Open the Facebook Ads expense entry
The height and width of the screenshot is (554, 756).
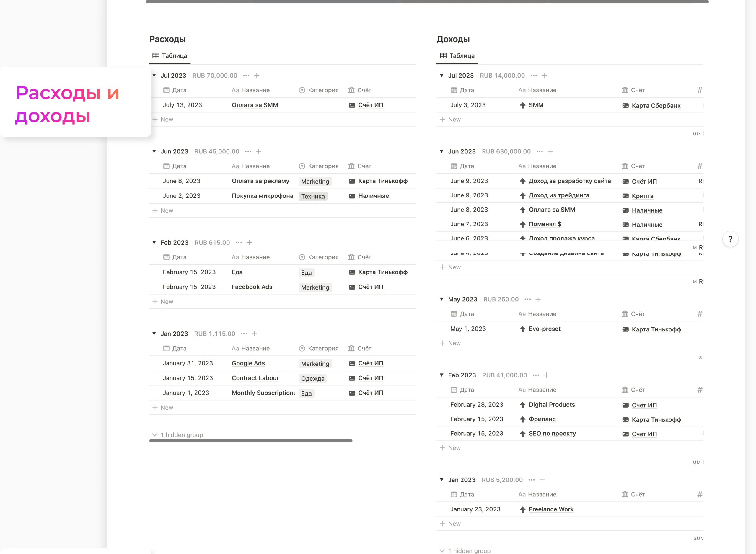pyautogui.click(x=252, y=287)
